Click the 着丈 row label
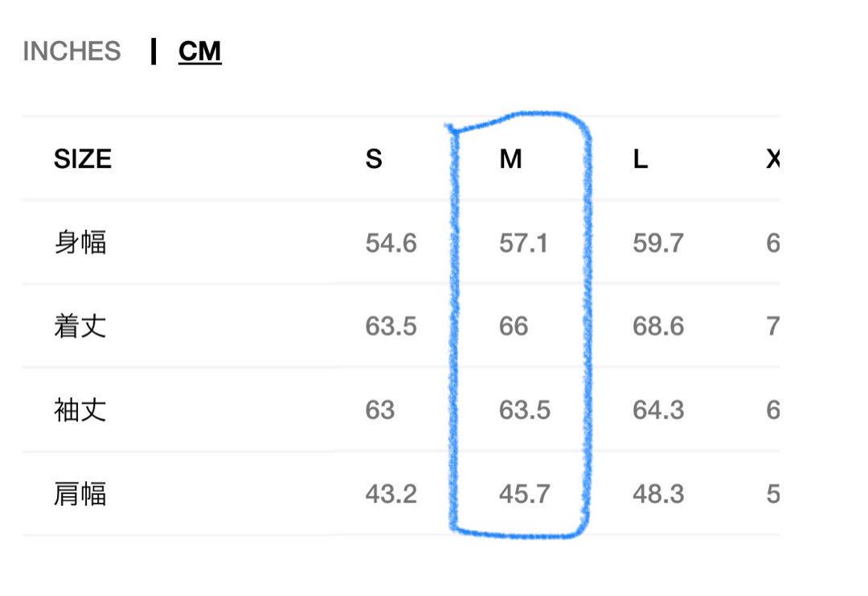Screen dimensions: 868x596 [80, 326]
